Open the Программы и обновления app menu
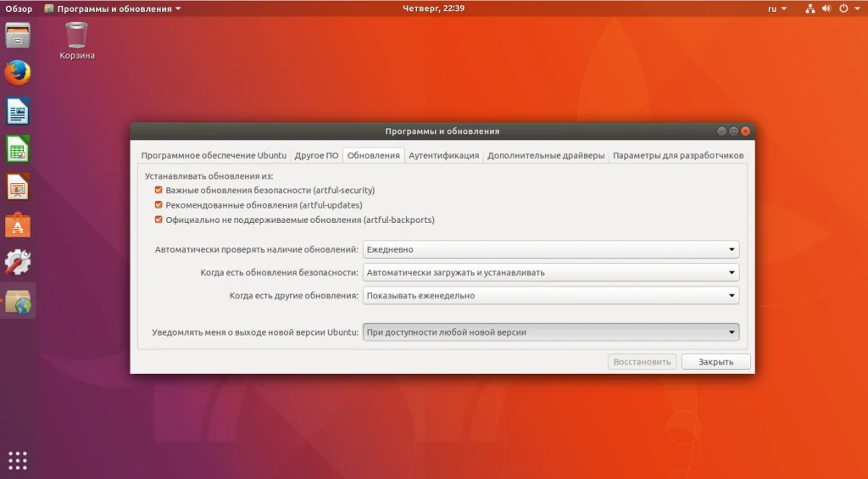 113,8
